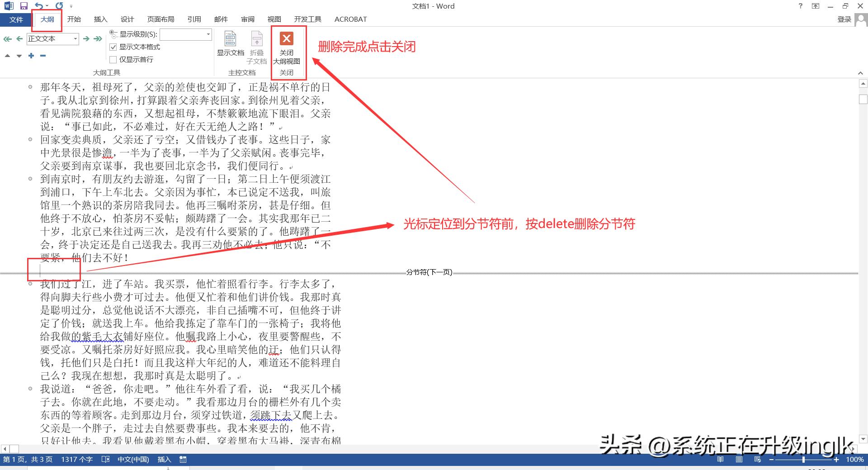The width and height of the screenshot is (868, 470).
Task: Toggle 插入 insert mode in the status bar
Action: [x=164, y=459]
